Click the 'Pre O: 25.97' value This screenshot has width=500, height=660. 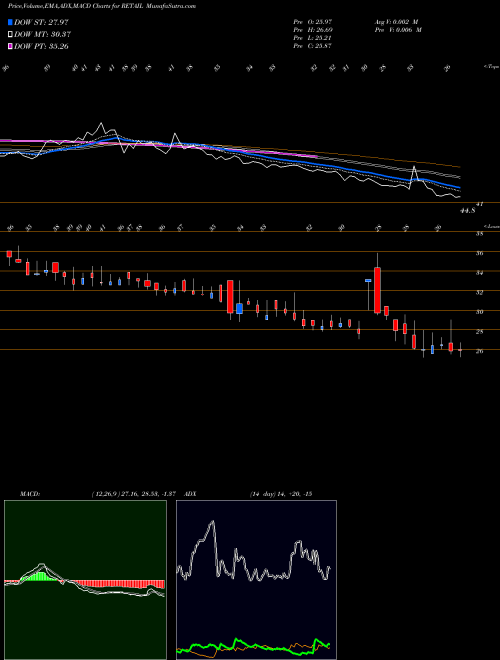(313, 21)
